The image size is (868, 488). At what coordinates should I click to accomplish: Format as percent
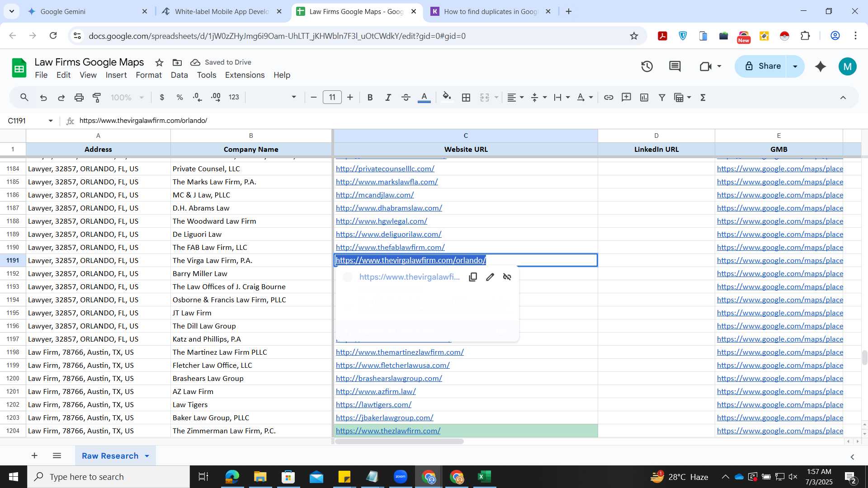(x=179, y=97)
